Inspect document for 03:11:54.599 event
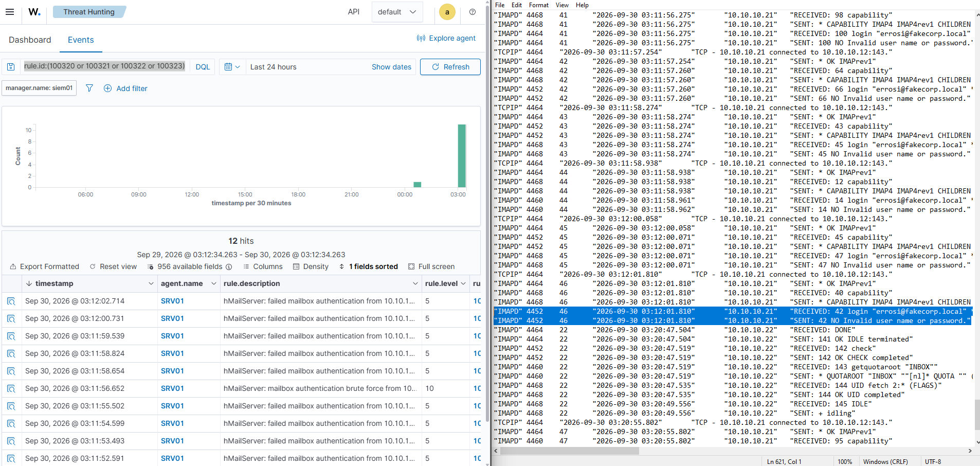980x466 pixels. click(11, 423)
